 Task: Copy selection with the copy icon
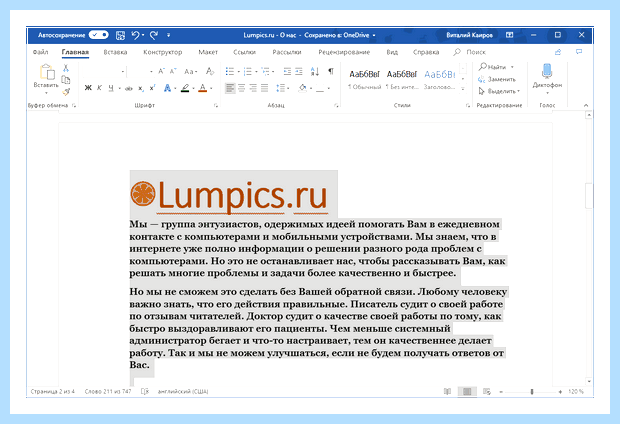click(x=66, y=80)
